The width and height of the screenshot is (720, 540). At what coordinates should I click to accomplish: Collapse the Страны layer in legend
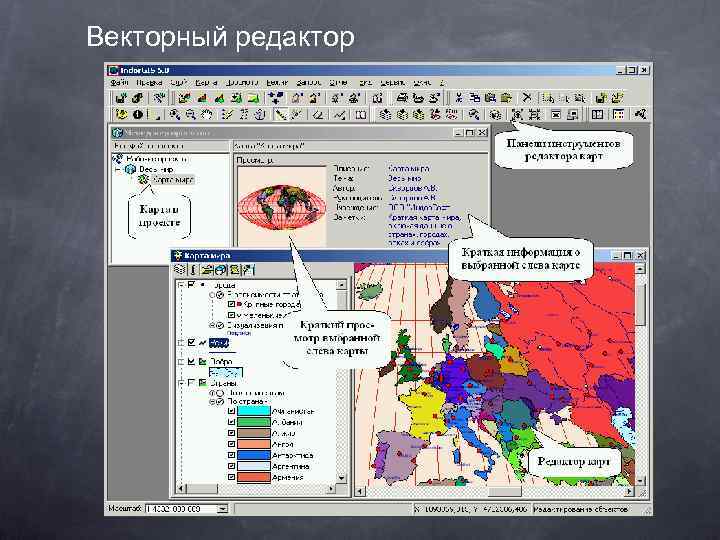(181, 382)
